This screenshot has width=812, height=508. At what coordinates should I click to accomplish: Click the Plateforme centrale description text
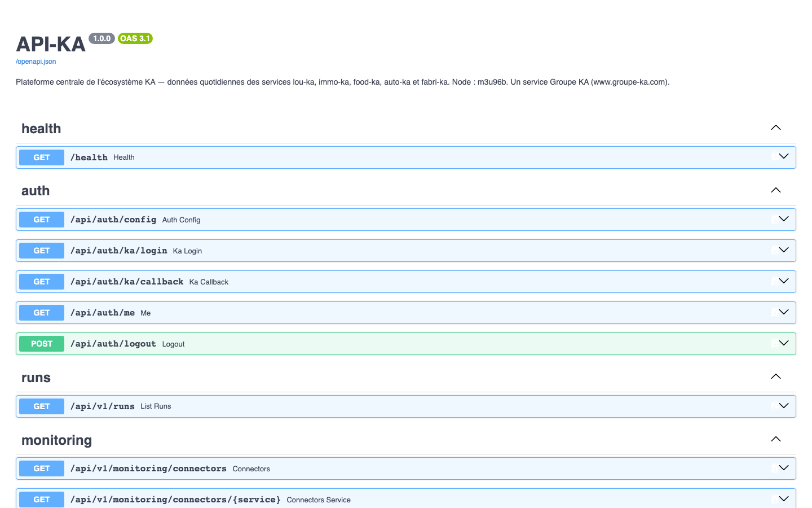[x=343, y=82]
